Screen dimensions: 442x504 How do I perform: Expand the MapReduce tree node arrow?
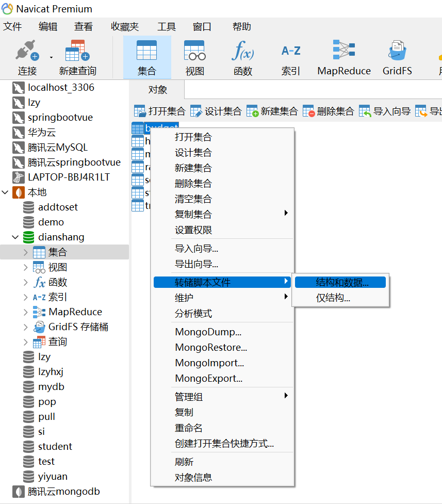point(26,312)
